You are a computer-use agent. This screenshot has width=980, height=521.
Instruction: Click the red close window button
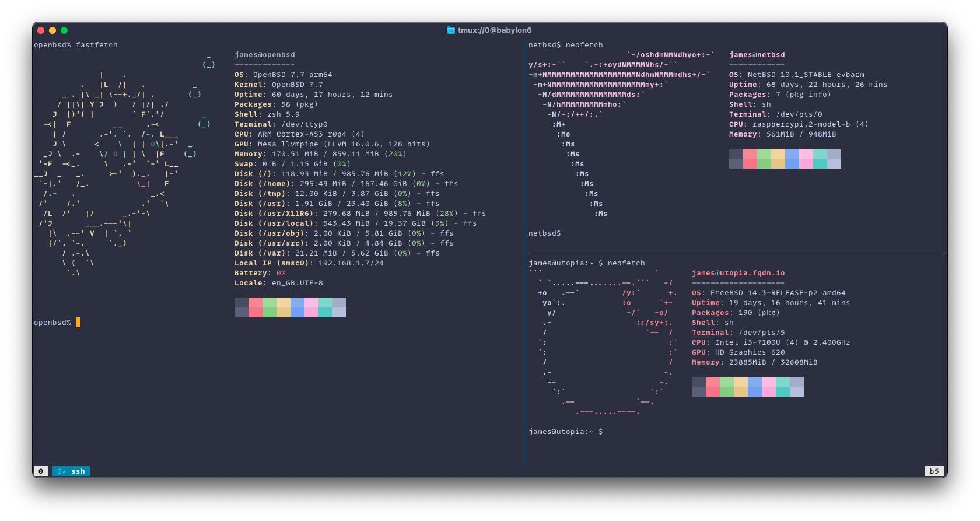41,30
